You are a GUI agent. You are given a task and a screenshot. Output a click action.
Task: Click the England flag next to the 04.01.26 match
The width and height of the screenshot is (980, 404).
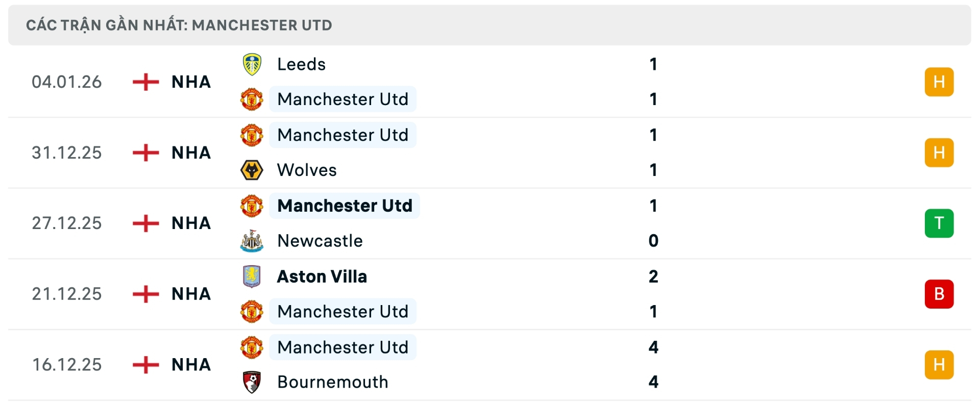click(146, 82)
